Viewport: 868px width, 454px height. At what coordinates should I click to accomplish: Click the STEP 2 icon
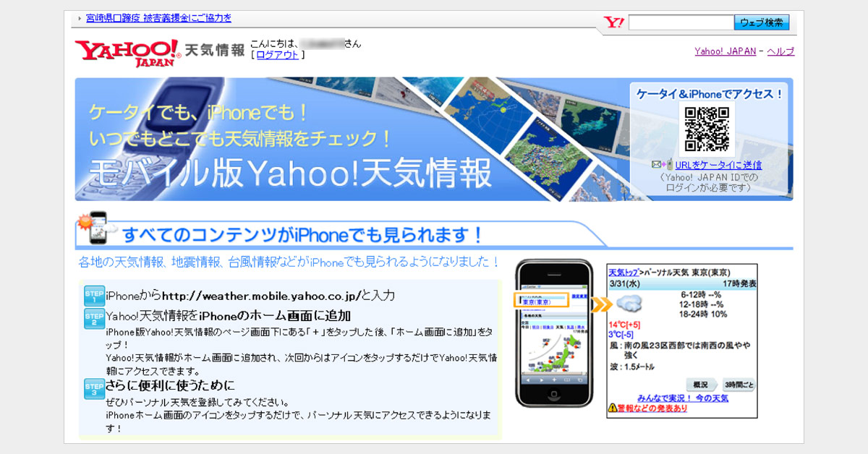94,317
